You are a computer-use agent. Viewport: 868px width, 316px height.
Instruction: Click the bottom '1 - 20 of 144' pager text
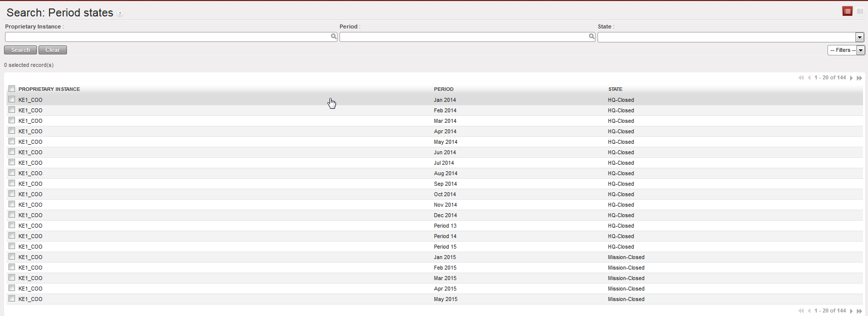tap(830, 311)
